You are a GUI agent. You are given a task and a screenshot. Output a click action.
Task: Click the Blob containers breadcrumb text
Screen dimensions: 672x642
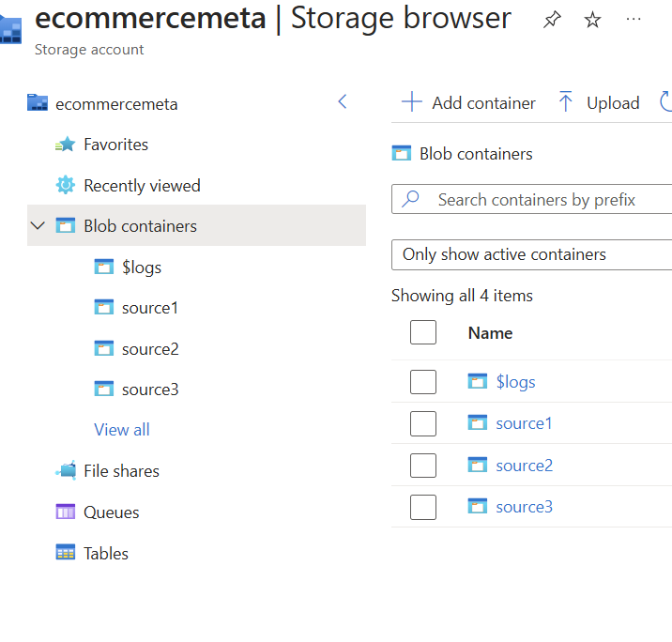click(476, 154)
